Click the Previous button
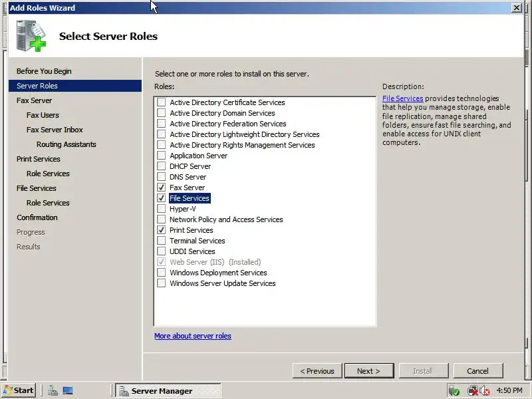 [x=317, y=371]
